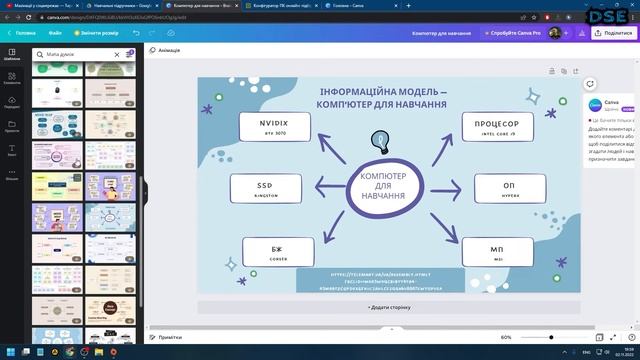The width and height of the screenshot is (640, 360).
Task: Open template search filters icon
Action: [x=130, y=54]
